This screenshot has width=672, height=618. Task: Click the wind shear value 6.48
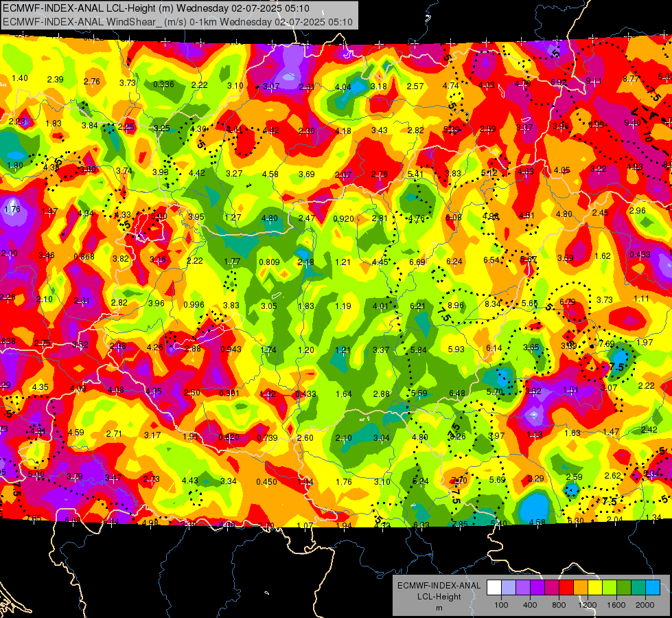[x=457, y=393]
